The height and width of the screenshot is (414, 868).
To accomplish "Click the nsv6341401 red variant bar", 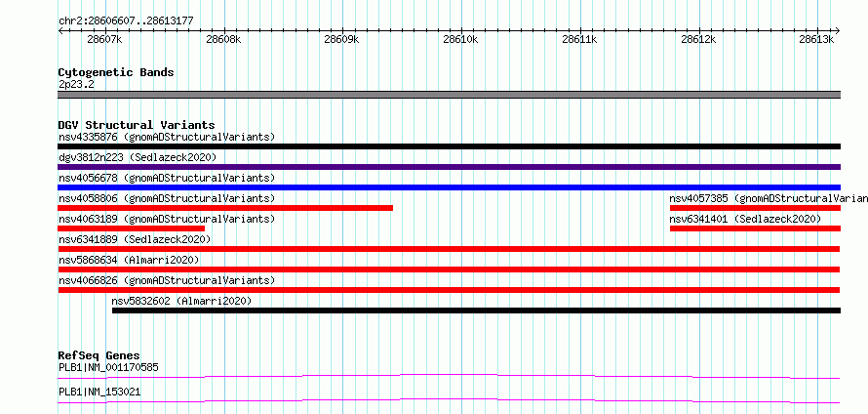I will pos(755,228).
